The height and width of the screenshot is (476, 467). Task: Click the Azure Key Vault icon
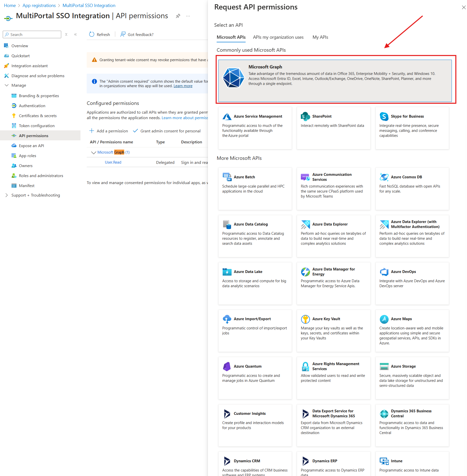click(305, 319)
